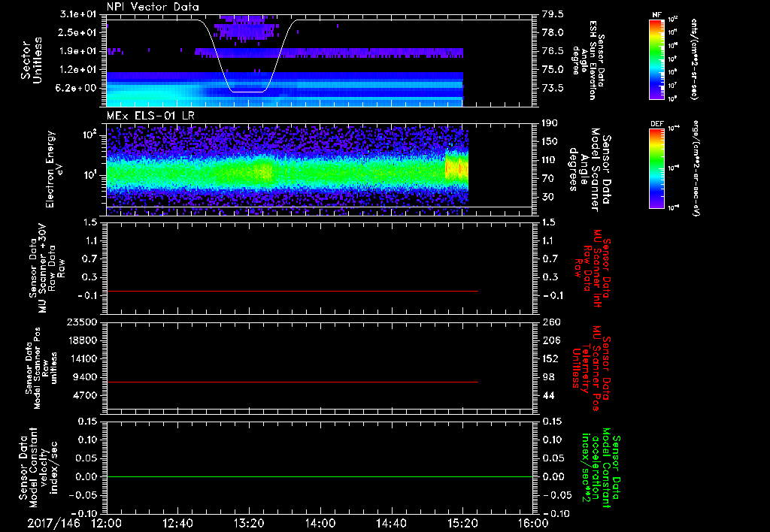Click the red line in Scanner Pos panel
The image size is (770, 532).
[x=293, y=382]
